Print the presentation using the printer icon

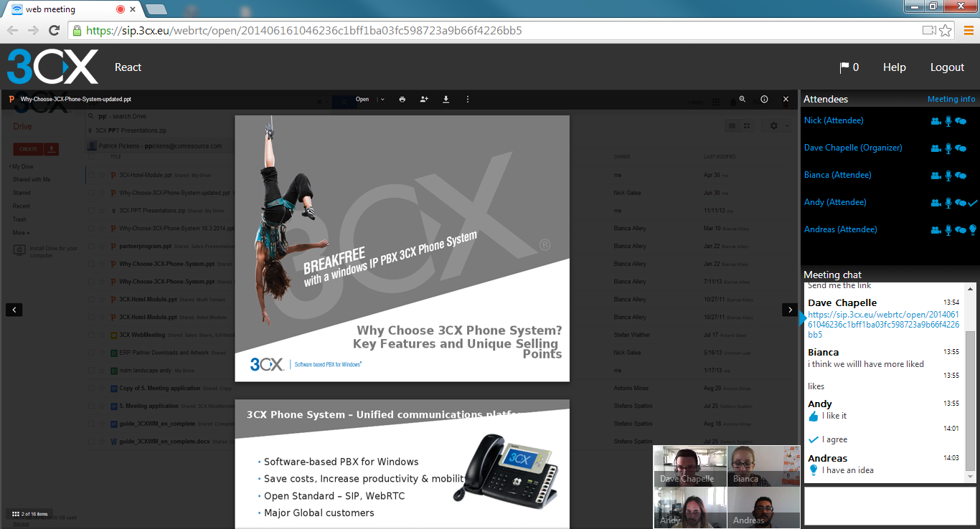pyautogui.click(x=402, y=100)
